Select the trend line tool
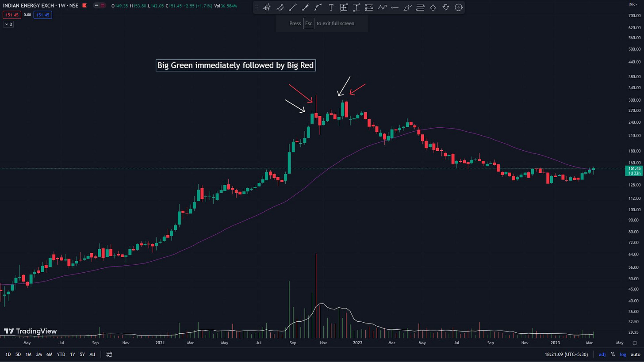This screenshot has width=644, height=362. 293,8
